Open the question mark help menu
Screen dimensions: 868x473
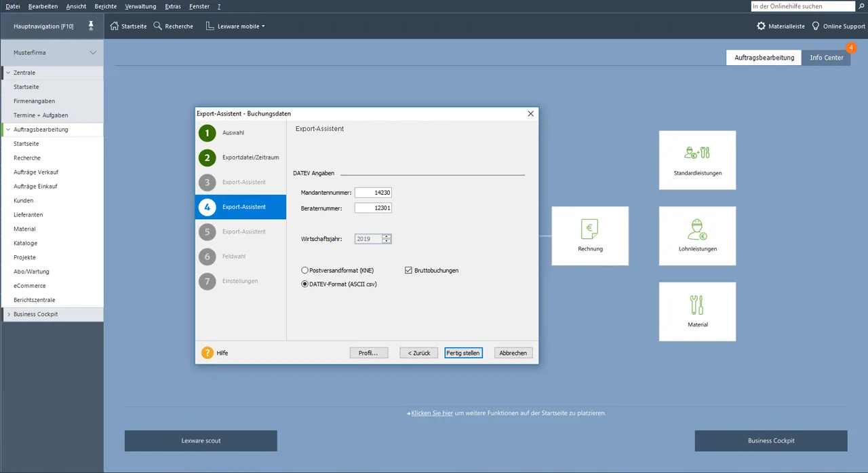219,6
